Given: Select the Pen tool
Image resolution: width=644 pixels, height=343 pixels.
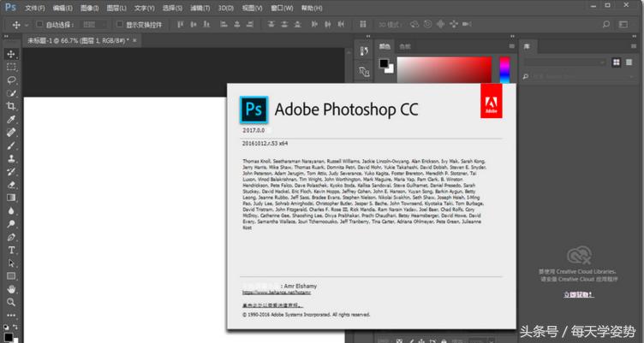Looking at the screenshot, I should tap(11, 237).
